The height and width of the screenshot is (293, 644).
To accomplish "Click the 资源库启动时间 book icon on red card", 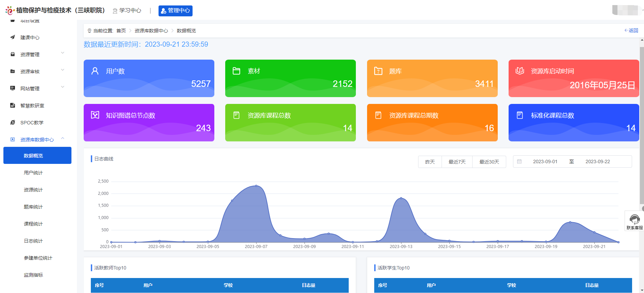I will (519, 71).
